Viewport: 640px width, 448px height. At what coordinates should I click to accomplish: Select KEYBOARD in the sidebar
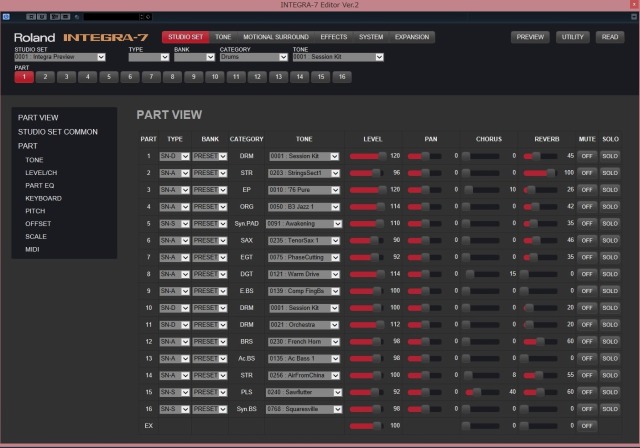(x=43, y=198)
